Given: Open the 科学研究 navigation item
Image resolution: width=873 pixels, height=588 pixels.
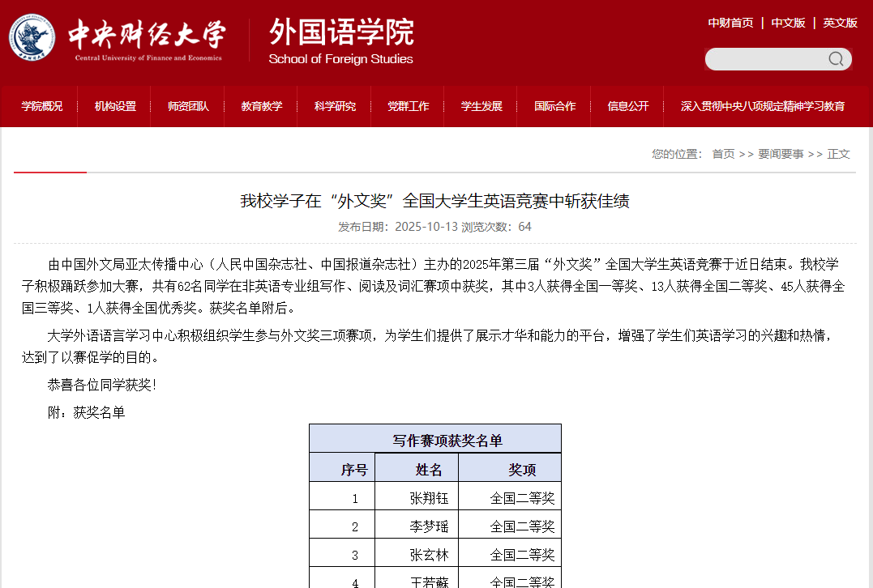Looking at the screenshot, I should pyautogui.click(x=335, y=106).
